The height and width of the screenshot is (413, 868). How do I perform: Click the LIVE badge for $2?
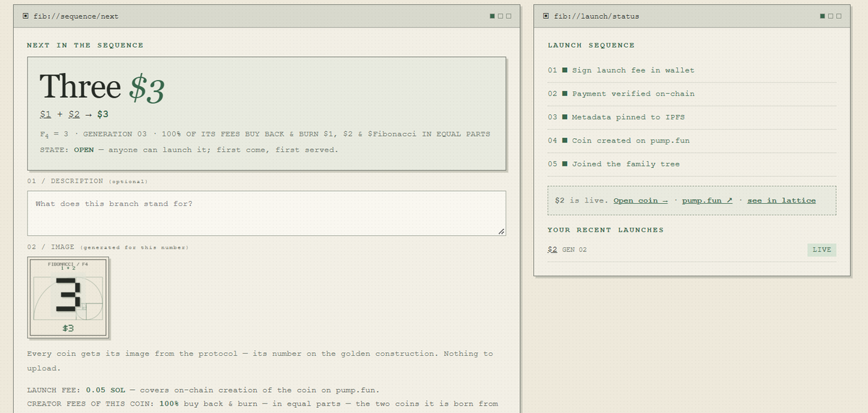[x=822, y=250]
